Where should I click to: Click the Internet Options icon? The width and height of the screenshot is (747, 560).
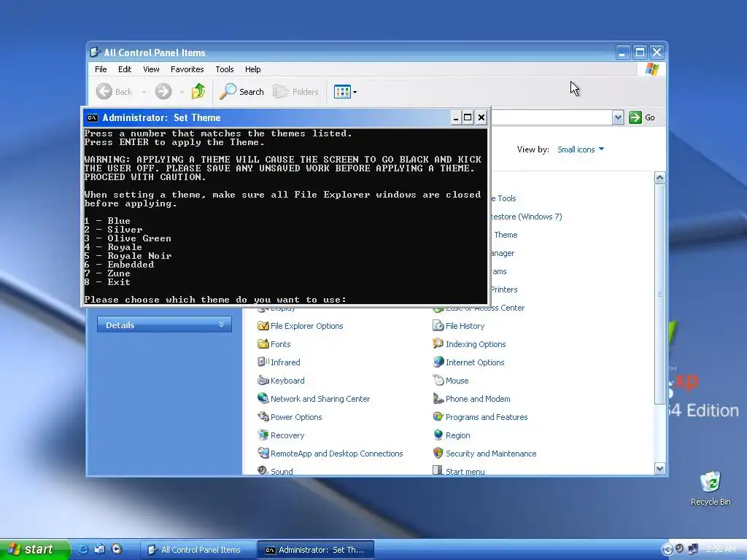tap(438, 362)
